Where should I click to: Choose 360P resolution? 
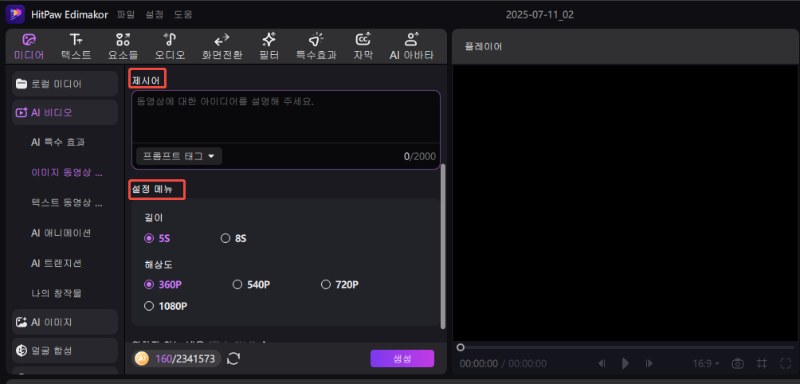[163, 285]
